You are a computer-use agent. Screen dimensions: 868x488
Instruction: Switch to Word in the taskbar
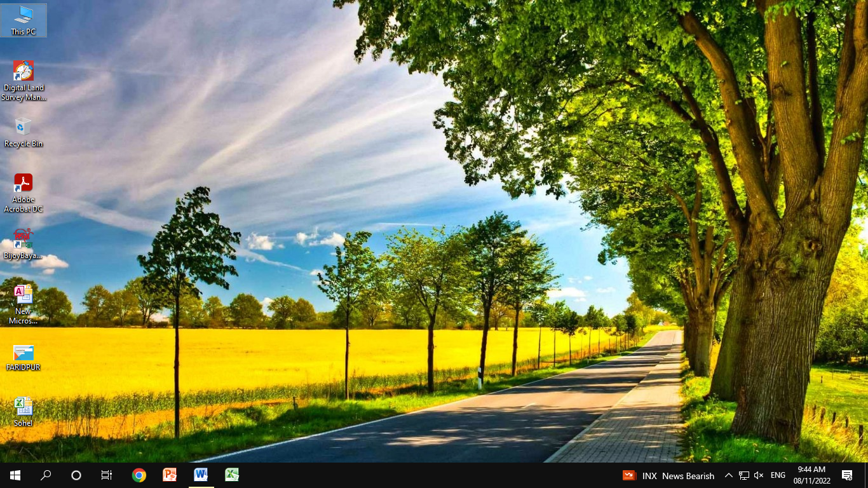point(201,475)
